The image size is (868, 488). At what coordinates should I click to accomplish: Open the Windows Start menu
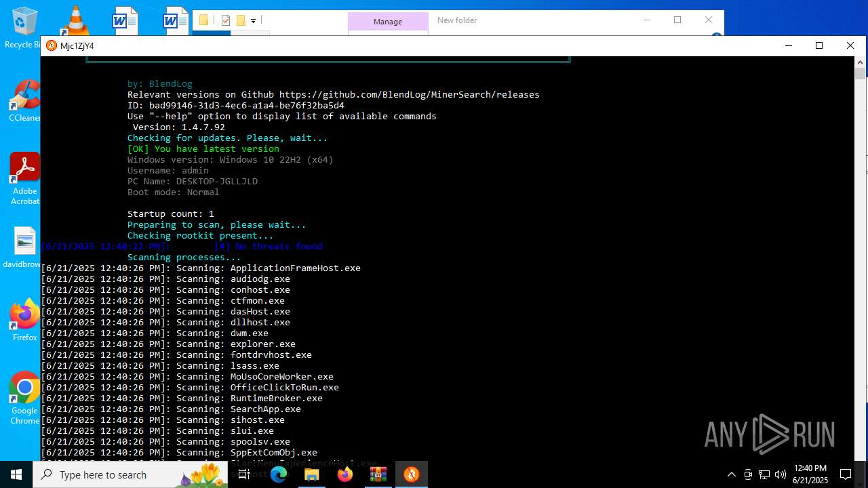point(16,474)
